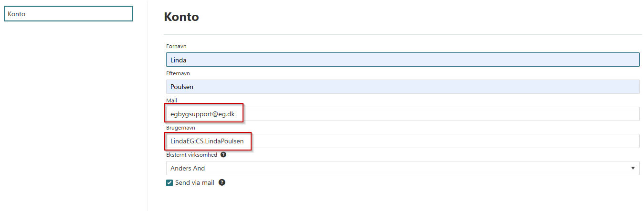Click the Send via mail label text
Screen dimensions: 644x211
(x=195, y=182)
